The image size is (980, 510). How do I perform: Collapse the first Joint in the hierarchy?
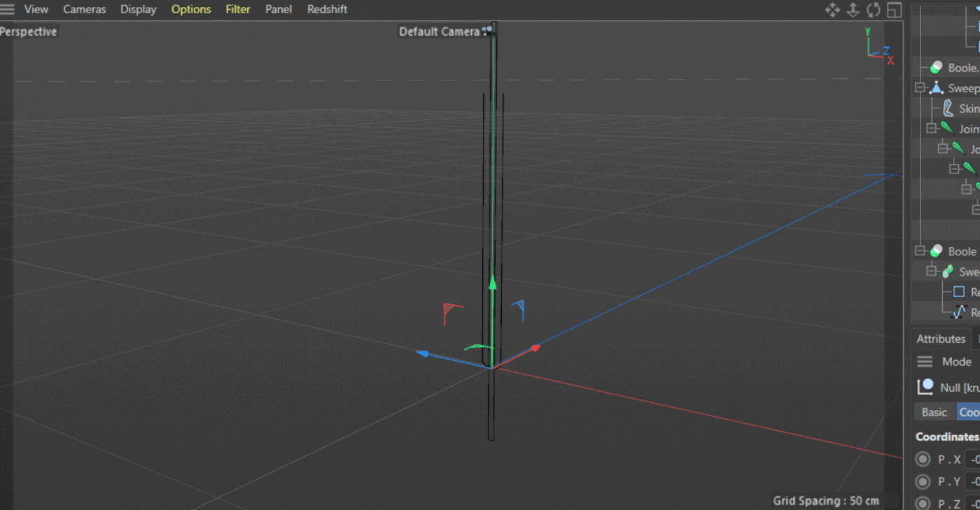click(x=931, y=129)
